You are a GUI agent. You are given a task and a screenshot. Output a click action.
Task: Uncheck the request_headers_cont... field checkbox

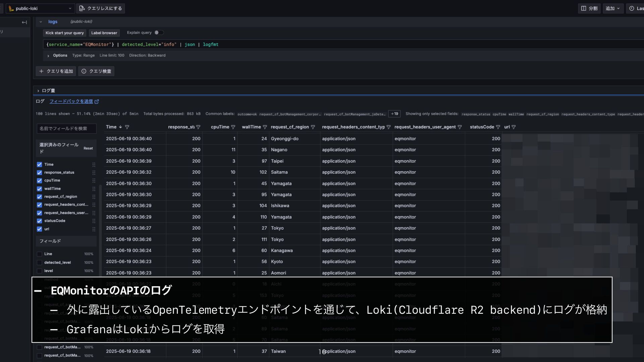pos(39,205)
